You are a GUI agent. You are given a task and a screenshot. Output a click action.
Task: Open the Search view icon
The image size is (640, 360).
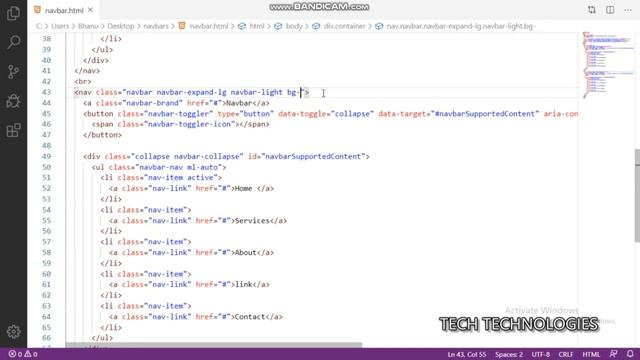click(13, 42)
